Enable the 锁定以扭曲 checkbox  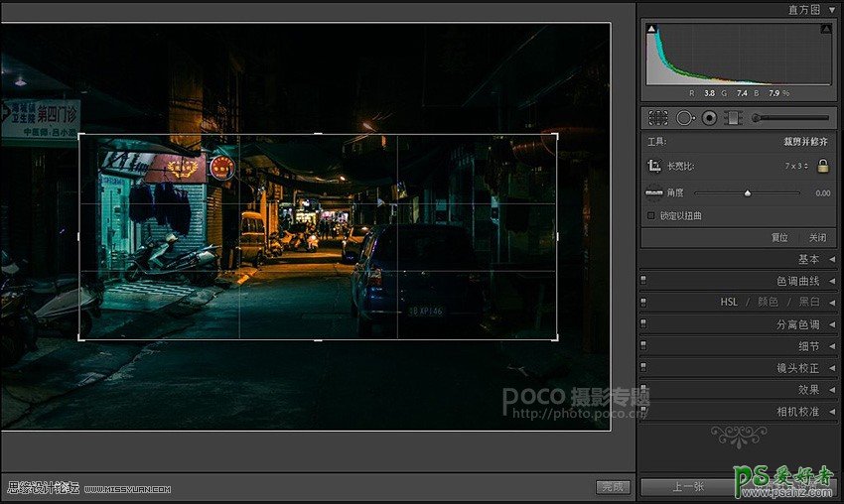(651, 215)
